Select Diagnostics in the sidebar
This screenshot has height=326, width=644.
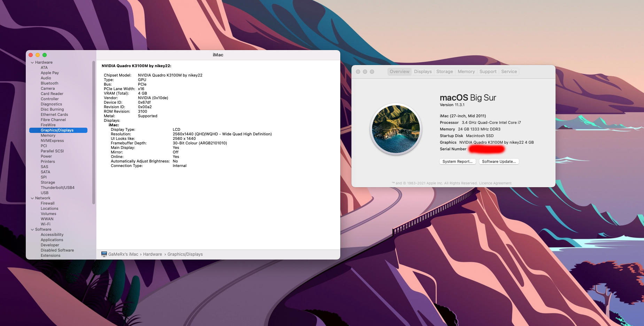51,104
